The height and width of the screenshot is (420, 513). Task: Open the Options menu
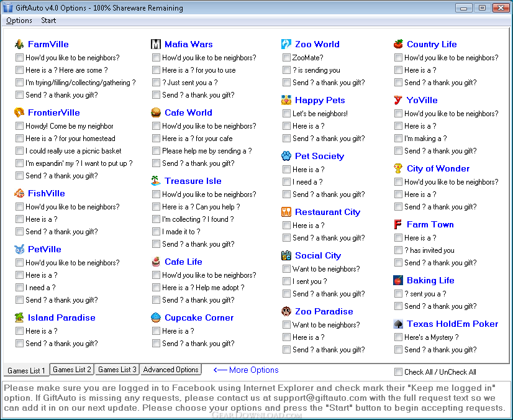[19, 21]
